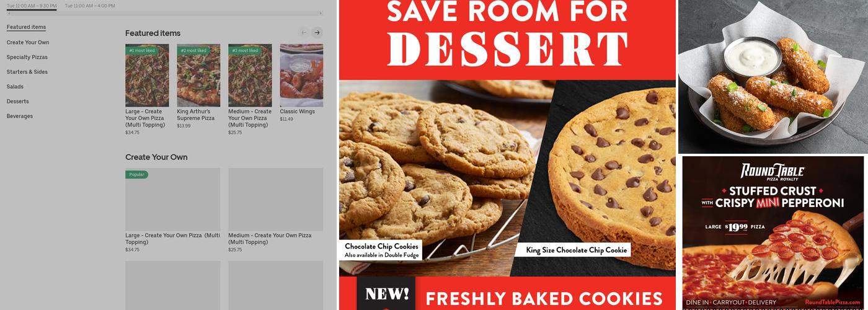
Task: Click the Round Table Pizza logo
Action: click(773, 172)
